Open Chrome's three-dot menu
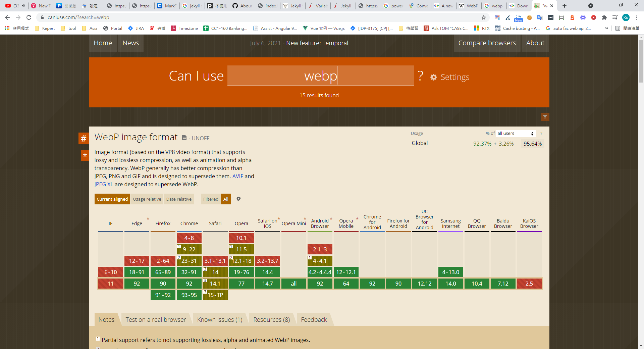Image resolution: width=644 pixels, height=349 pixels. coord(637,17)
